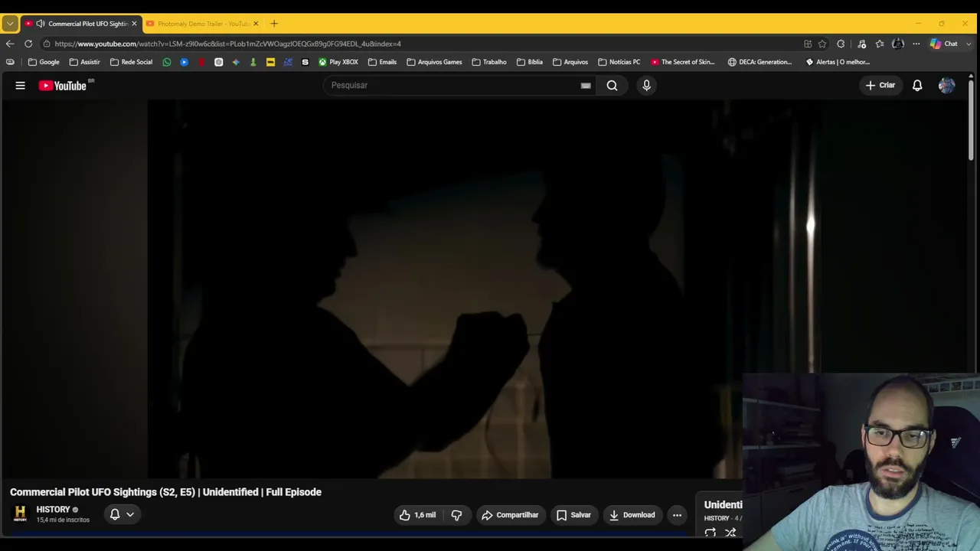Viewport: 980px width, 551px height.
Task: Click the video title text
Action: pos(165,492)
